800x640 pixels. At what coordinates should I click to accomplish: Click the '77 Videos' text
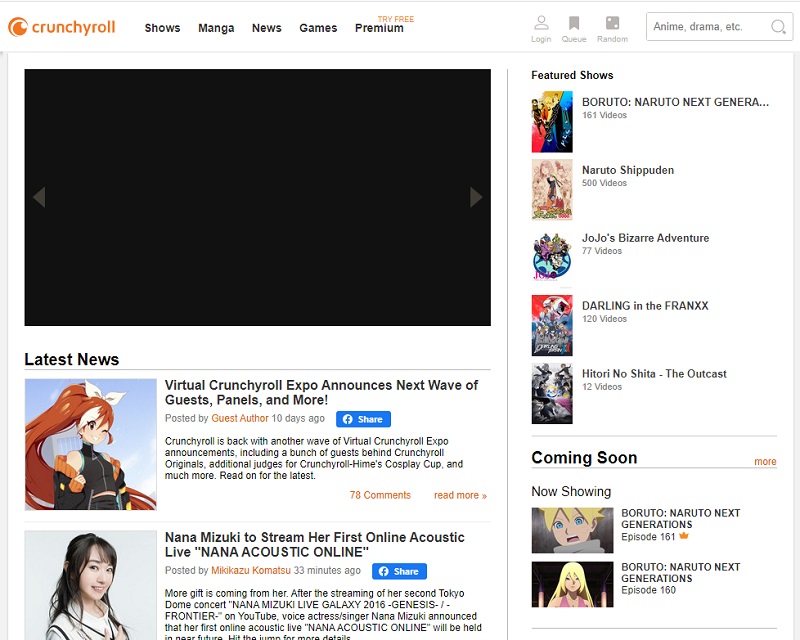click(602, 251)
